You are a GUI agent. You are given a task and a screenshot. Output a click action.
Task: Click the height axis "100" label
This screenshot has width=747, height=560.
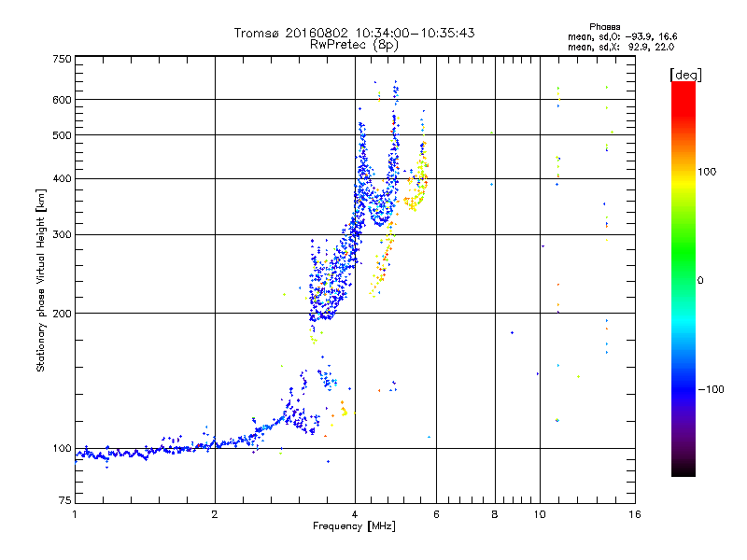click(62, 449)
